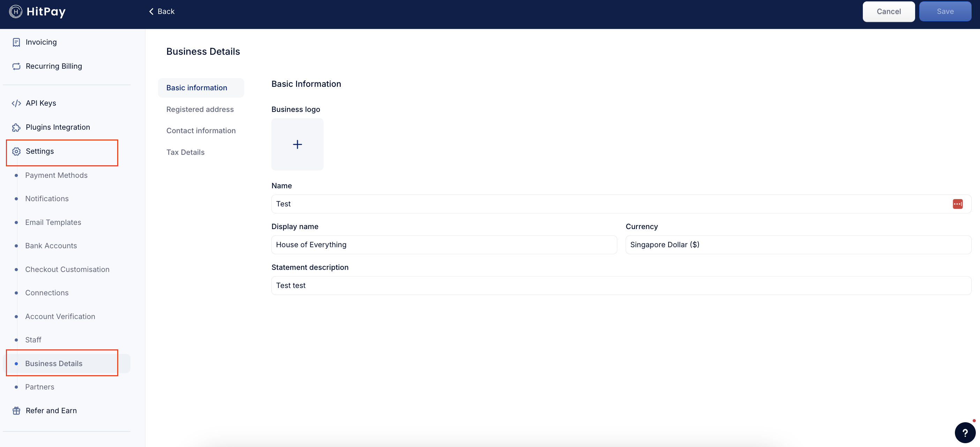Image resolution: width=980 pixels, height=447 pixels.
Task: Click the Business logo label
Action: click(x=296, y=109)
